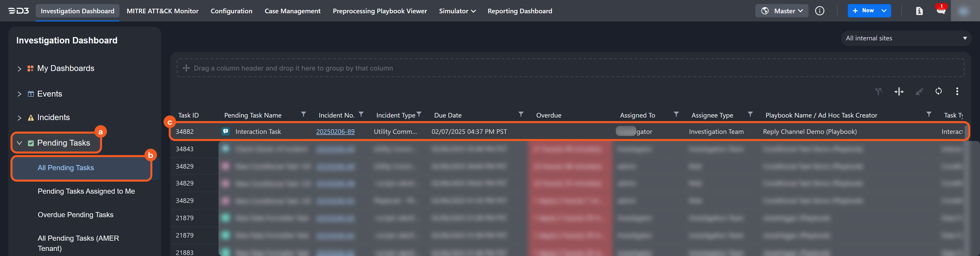Screen dimensions: 980x256
Task: Click task ID 34882
Action: [x=185, y=132]
